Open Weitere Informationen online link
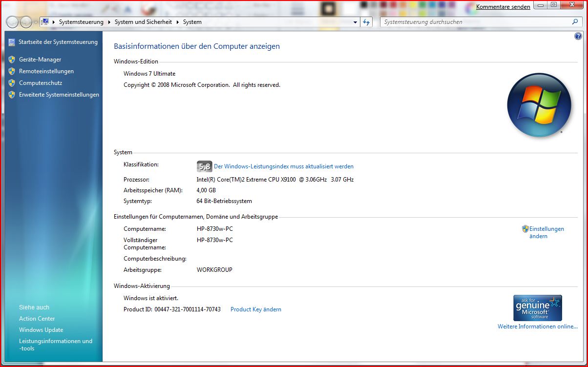 (538, 326)
